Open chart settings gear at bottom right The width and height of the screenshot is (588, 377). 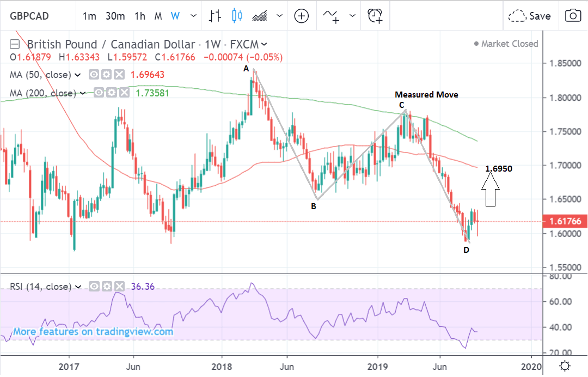pyautogui.click(x=565, y=366)
